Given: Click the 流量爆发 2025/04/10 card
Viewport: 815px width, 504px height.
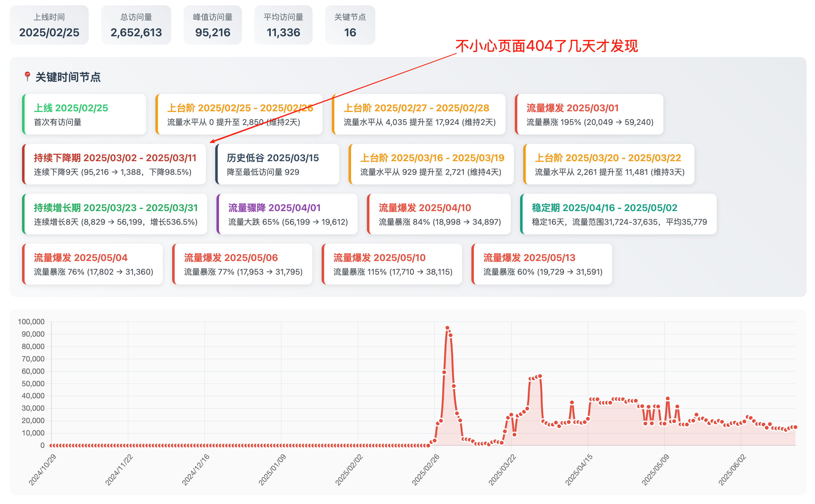Looking at the screenshot, I should [439, 214].
